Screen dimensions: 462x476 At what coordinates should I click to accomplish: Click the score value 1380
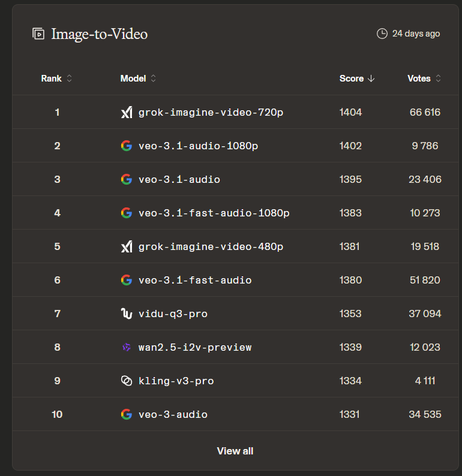350,280
